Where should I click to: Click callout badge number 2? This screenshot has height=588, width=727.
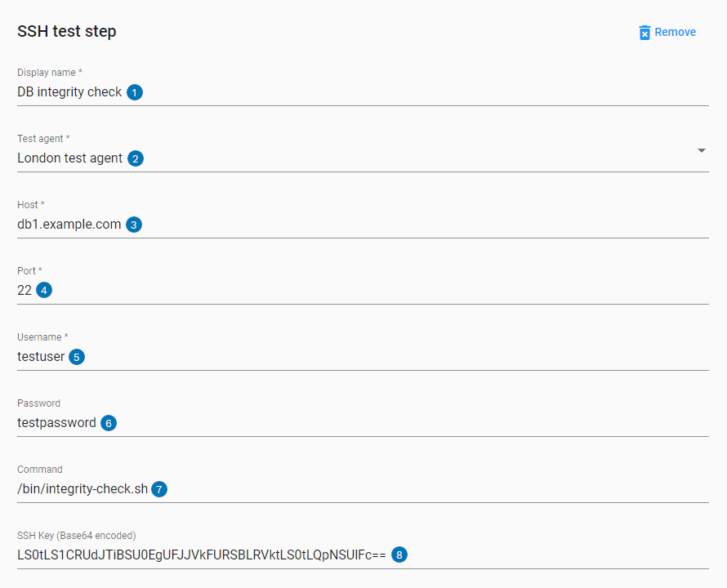coord(136,158)
